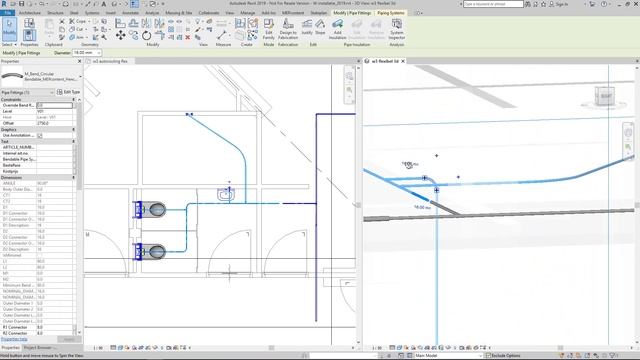This screenshot has width=640, height=360.
Task: Click the Offset value 2750.0 field
Action: [x=54, y=123]
